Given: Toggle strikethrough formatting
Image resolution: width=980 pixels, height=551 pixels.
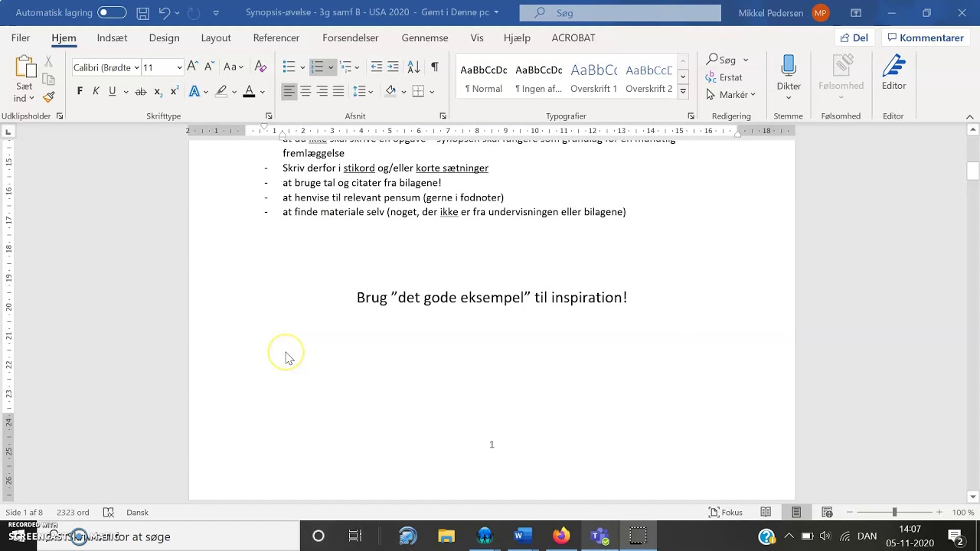Looking at the screenshot, I should [141, 92].
